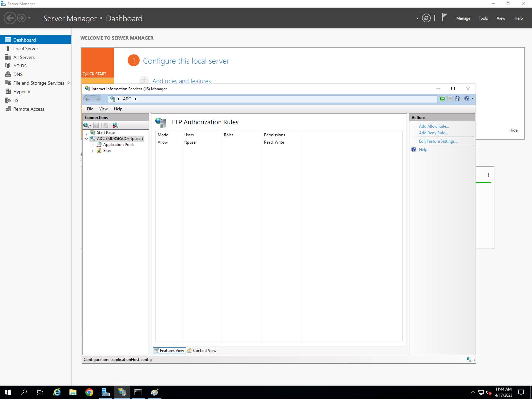Click Add Deny Rule action
The width and height of the screenshot is (532, 399).
tap(433, 133)
